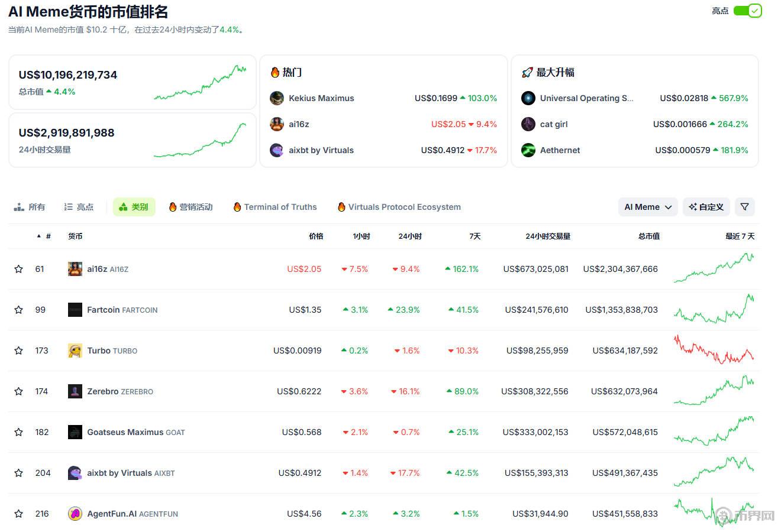
Task: Expand the AI Meme category dropdown
Action: pyautogui.click(x=648, y=207)
